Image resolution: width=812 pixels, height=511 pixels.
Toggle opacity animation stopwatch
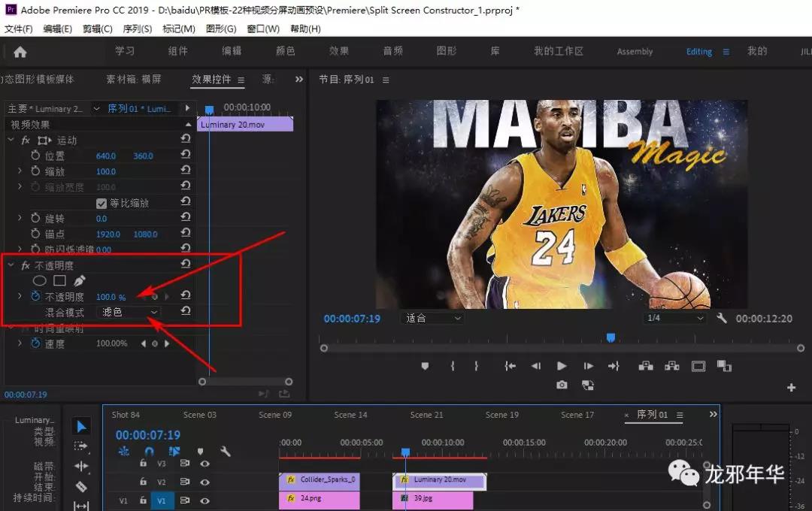point(35,296)
